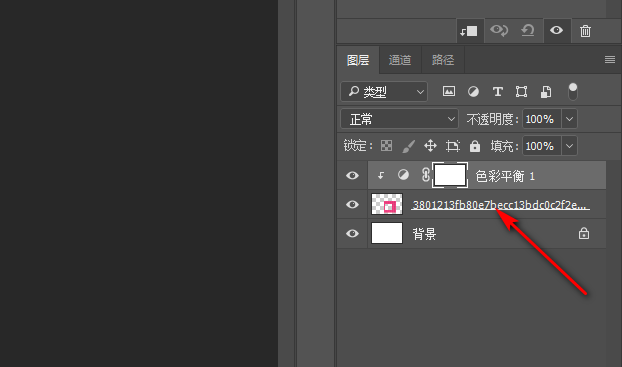Click the mask link chain icon

coord(426,175)
